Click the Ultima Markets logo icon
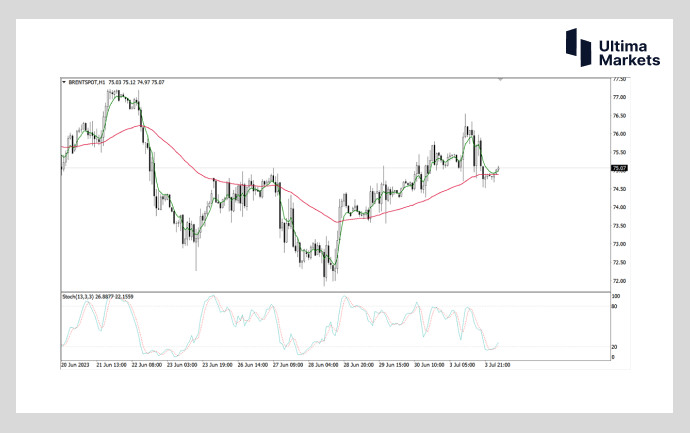Image resolution: width=690 pixels, height=433 pixels. 578,48
